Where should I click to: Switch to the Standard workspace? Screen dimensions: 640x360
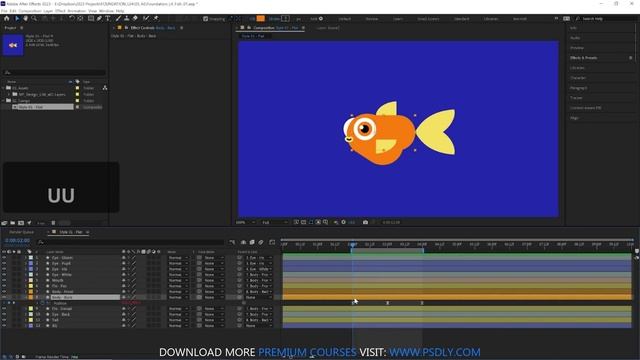[462, 19]
